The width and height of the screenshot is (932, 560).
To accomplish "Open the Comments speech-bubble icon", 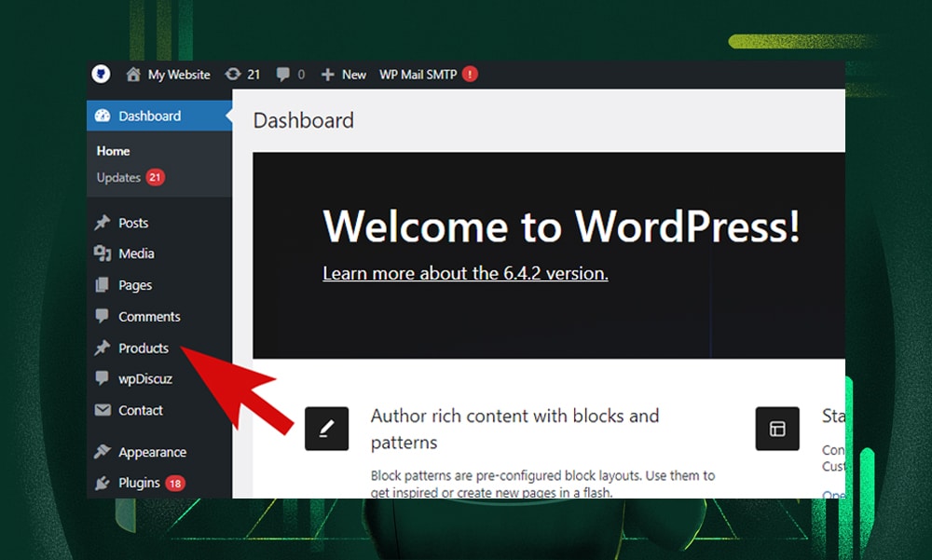I will (103, 316).
